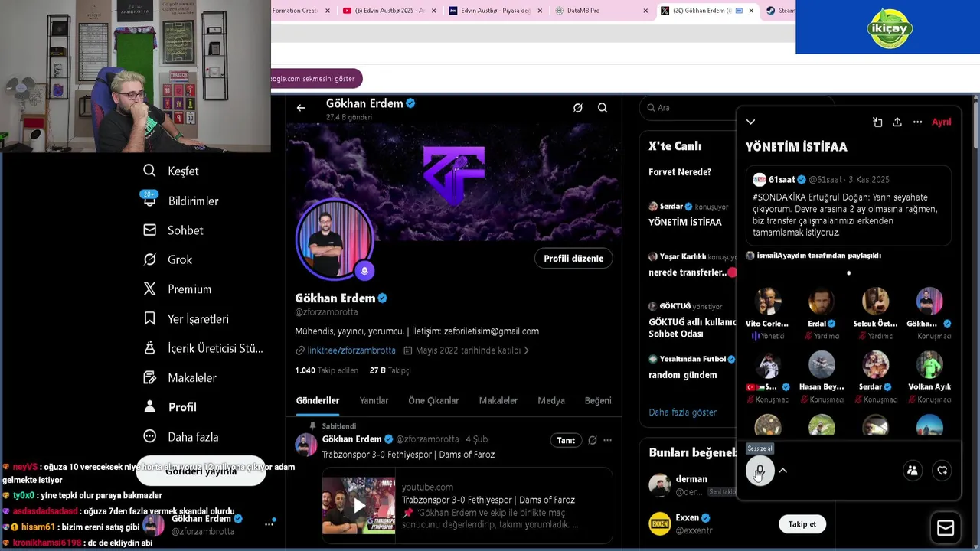The image size is (980, 551).
Task: Click Ayrıl to leave the Space
Action: click(941, 122)
